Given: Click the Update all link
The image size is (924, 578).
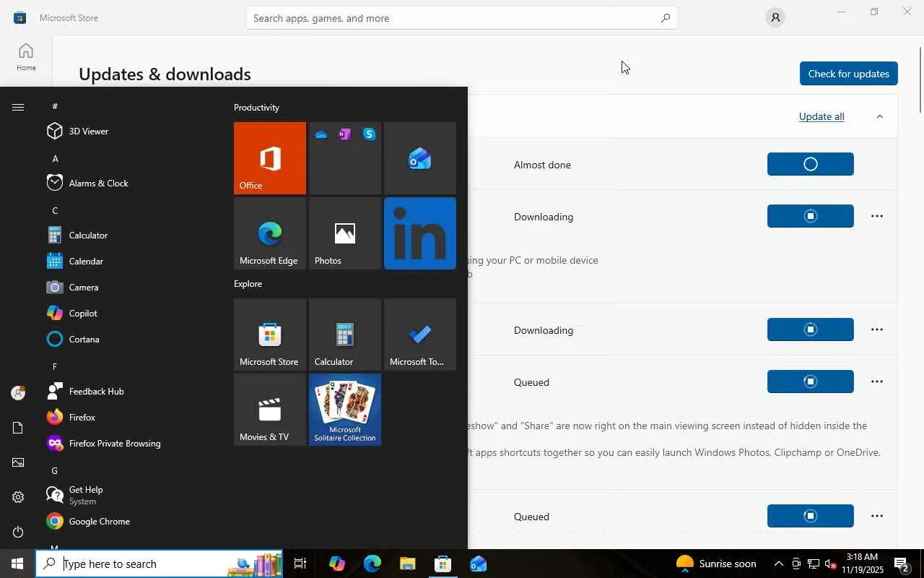Looking at the screenshot, I should (821, 116).
